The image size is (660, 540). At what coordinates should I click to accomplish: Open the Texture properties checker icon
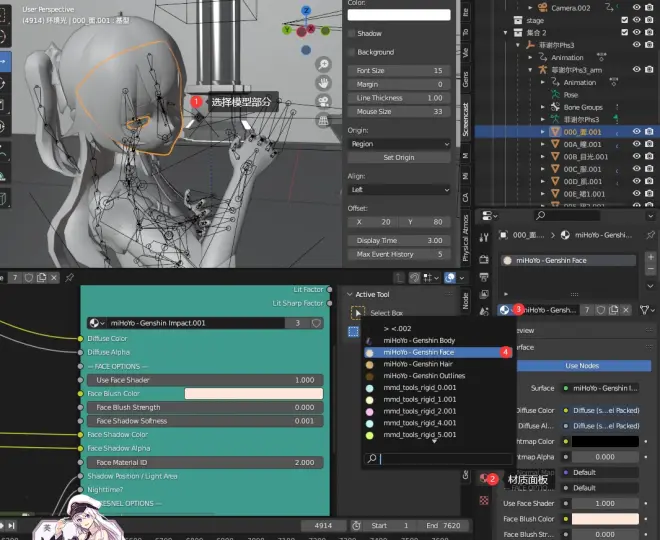(484, 500)
